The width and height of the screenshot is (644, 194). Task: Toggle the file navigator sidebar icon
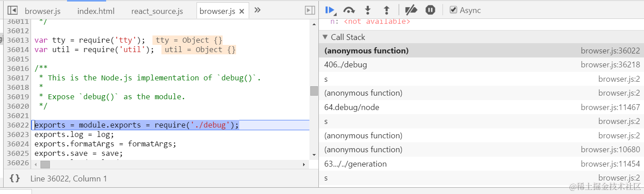click(x=13, y=10)
